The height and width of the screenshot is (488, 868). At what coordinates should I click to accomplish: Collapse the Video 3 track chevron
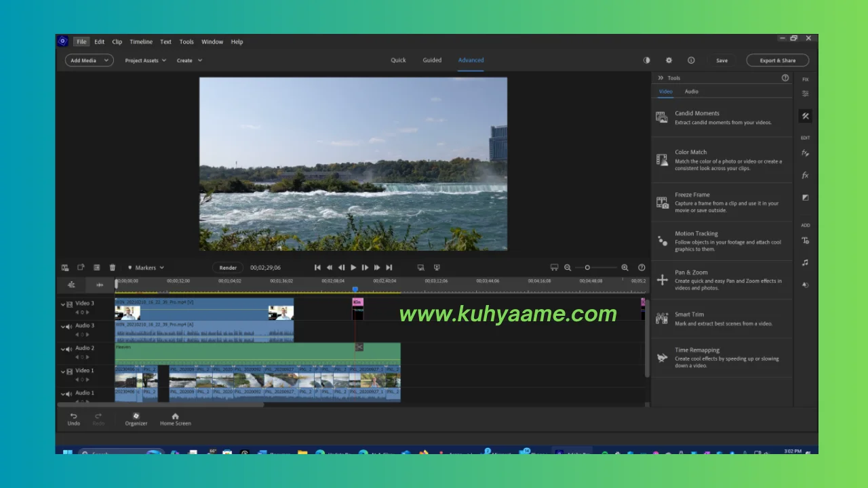pos(63,304)
